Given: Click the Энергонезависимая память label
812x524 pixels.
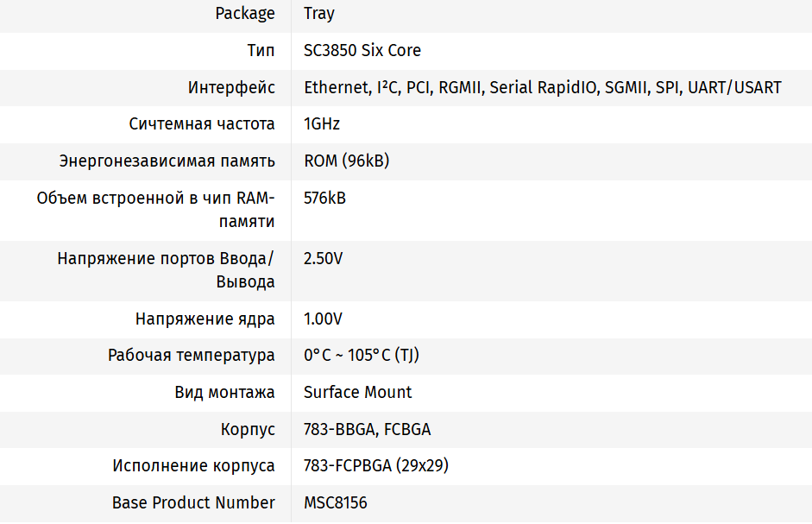Looking at the screenshot, I should [167, 161].
